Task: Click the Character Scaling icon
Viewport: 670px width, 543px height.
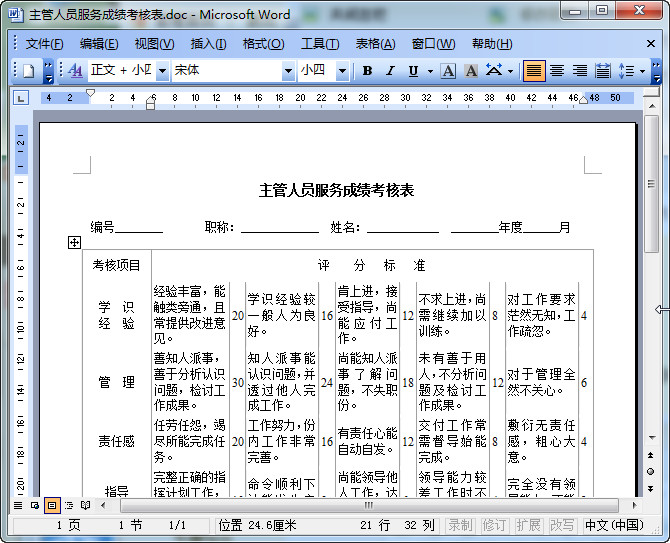Action: (x=494, y=70)
